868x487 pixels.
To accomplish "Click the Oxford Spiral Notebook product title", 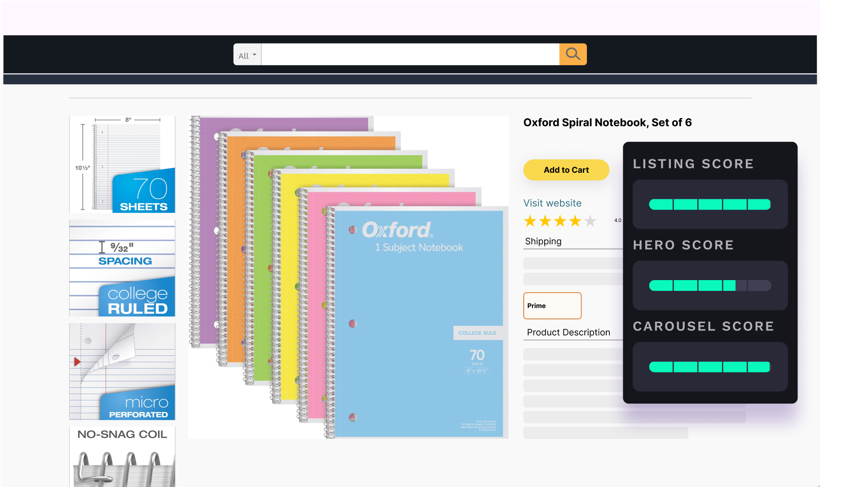I will point(607,123).
